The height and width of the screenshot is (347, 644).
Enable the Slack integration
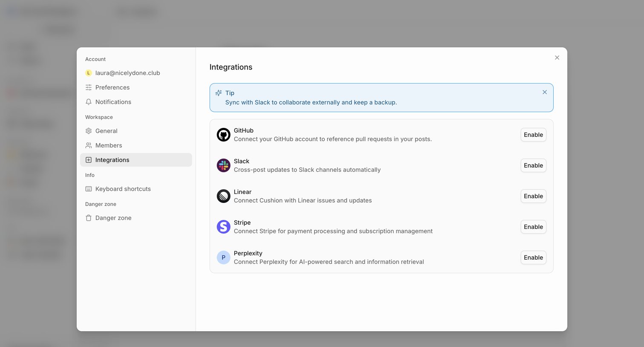(x=533, y=165)
